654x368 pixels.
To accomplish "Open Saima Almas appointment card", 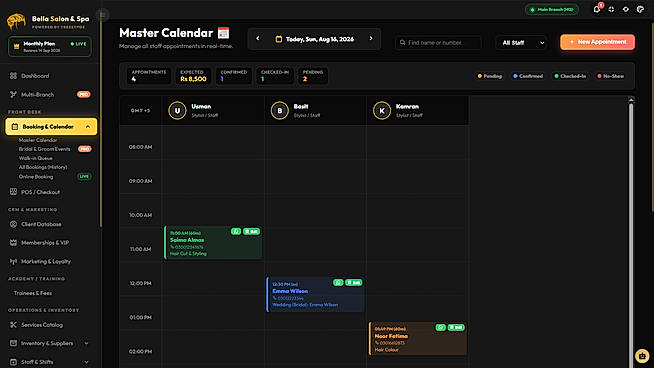I will (x=213, y=242).
